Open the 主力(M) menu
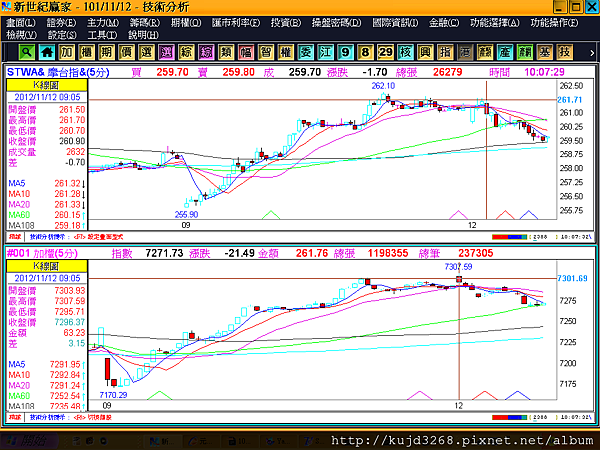 (x=103, y=23)
